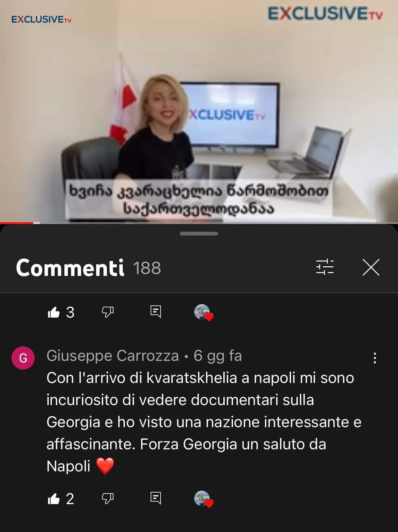
Task: Reply to Giuseppe Carrozza's comment
Action: click(x=156, y=498)
